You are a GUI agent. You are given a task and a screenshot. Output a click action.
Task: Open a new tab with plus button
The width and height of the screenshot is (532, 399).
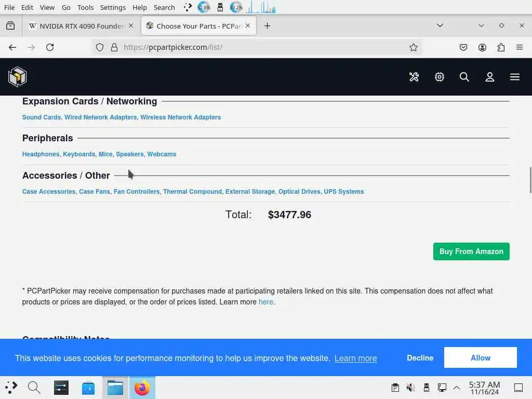coord(268,26)
